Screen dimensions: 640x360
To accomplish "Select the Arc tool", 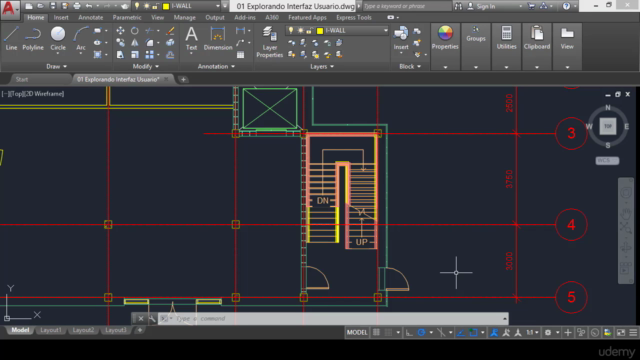I will click(x=81, y=39).
